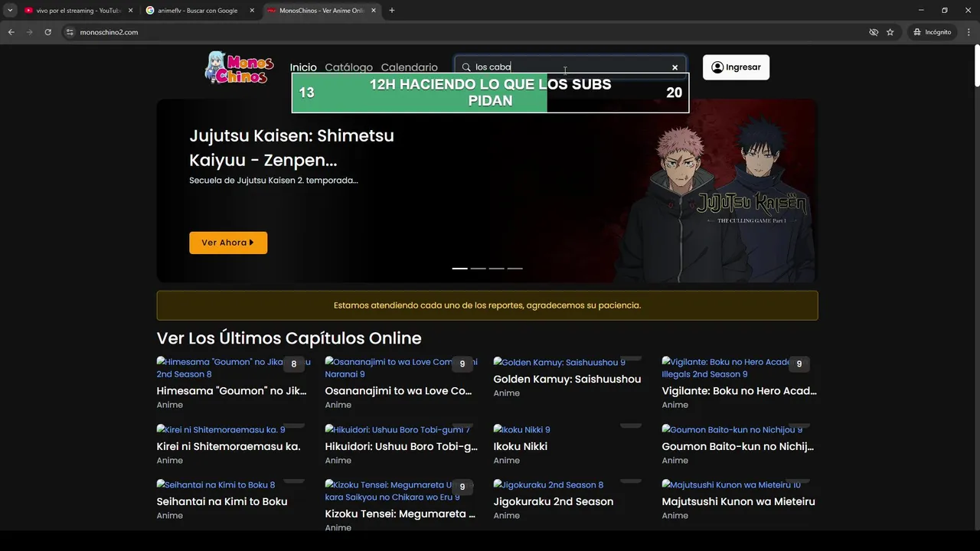Close the YouTube streaming tab
Screen dimensions: 980x551
[130, 11]
